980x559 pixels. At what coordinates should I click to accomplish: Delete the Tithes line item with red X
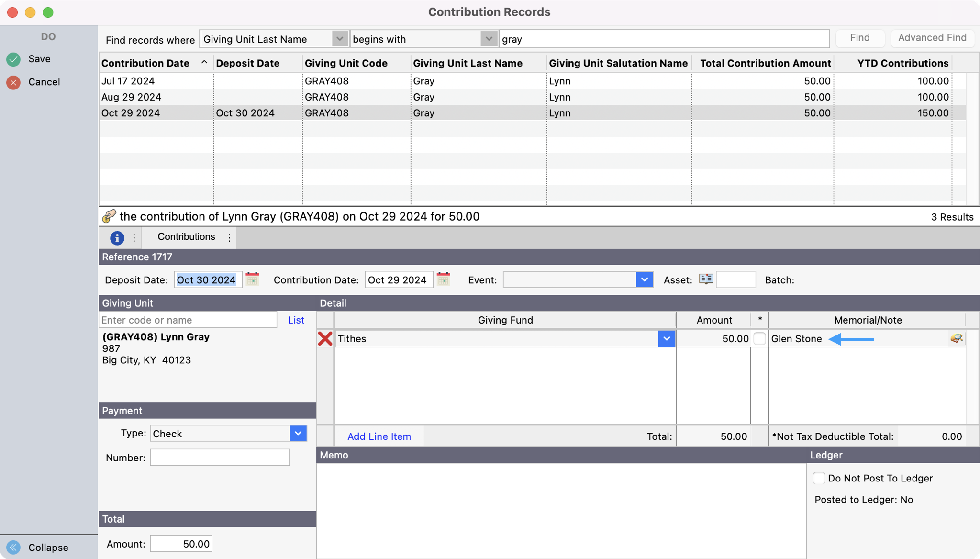[325, 339]
